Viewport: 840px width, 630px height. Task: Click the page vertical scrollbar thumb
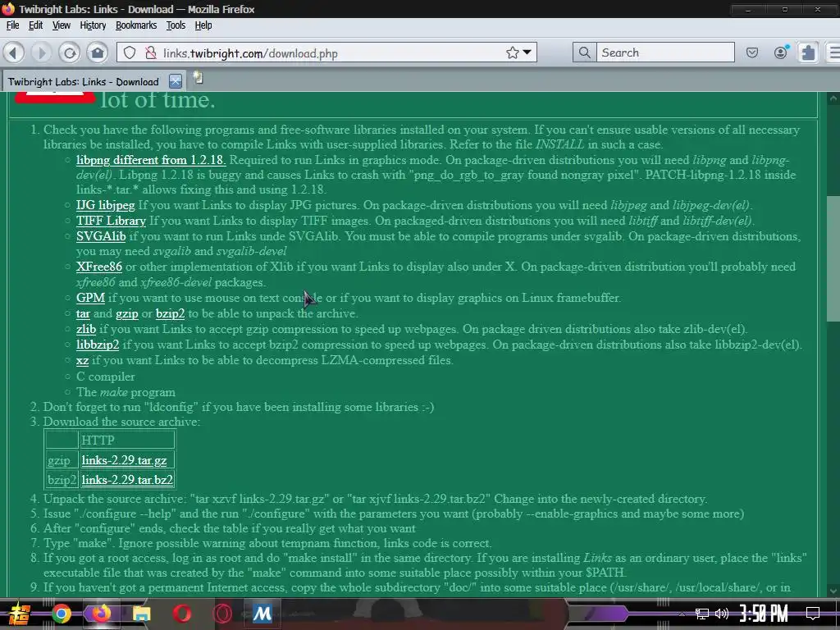833,258
